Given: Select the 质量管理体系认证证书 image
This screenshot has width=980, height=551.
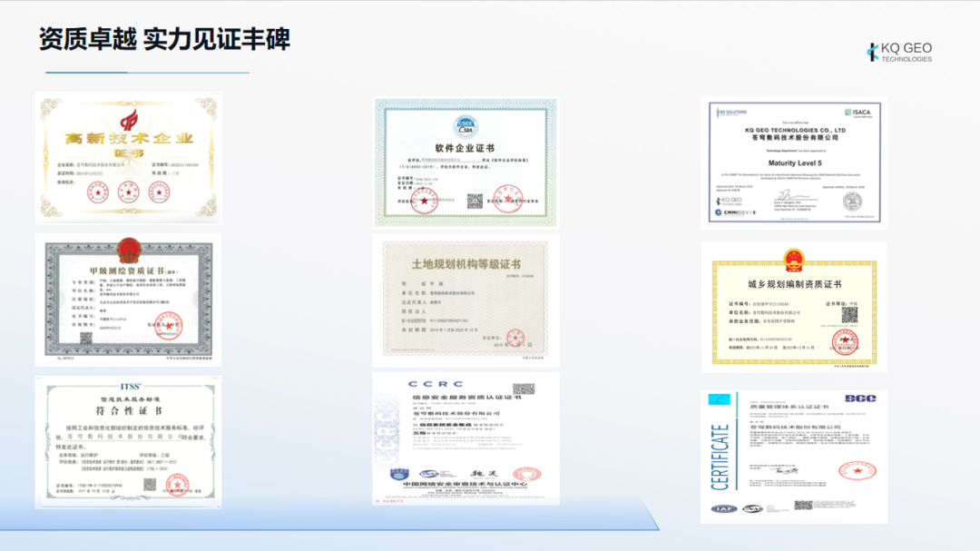Looking at the screenshot, I should pos(794,457).
